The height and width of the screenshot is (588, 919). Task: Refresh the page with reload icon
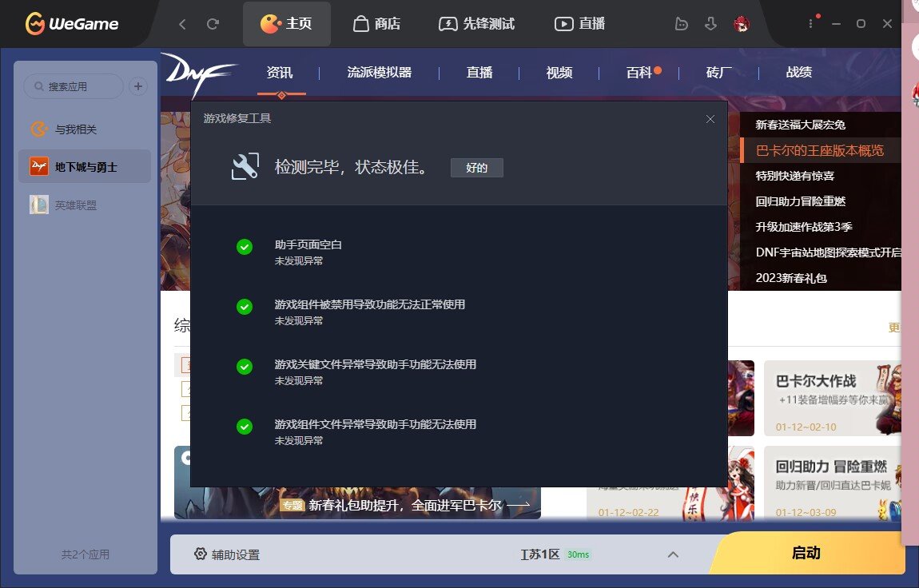[213, 24]
